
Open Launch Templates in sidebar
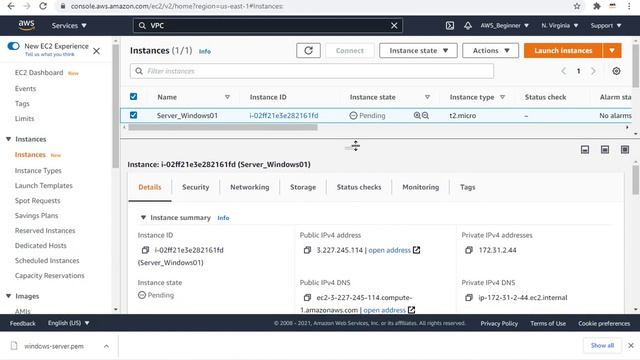coord(44,186)
